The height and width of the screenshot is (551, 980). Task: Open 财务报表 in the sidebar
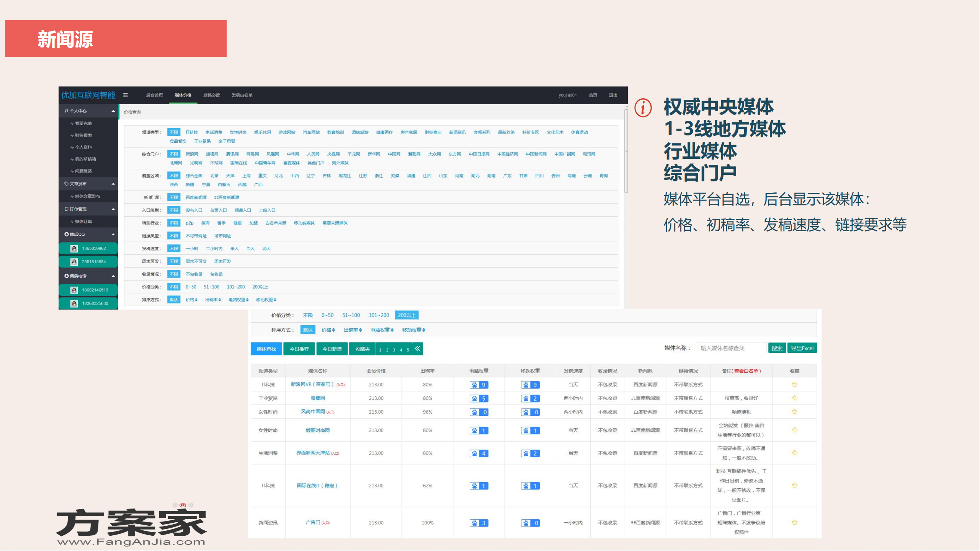pyautogui.click(x=83, y=135)
